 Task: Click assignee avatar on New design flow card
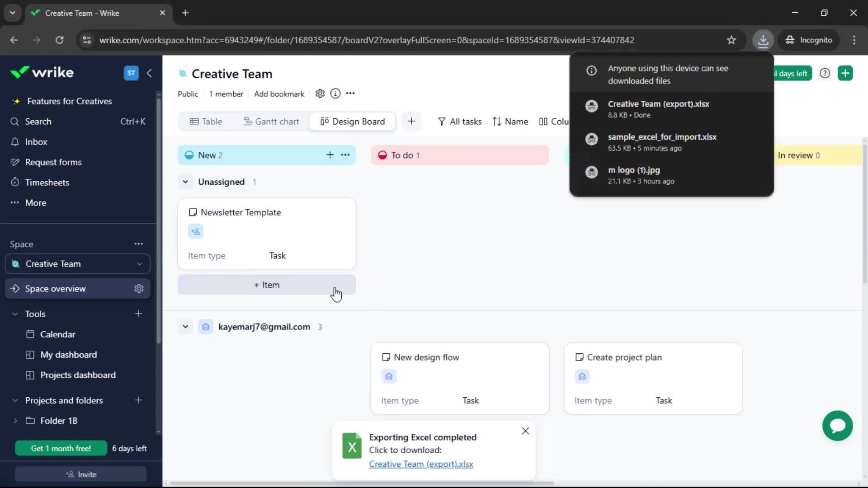(389, 376)
